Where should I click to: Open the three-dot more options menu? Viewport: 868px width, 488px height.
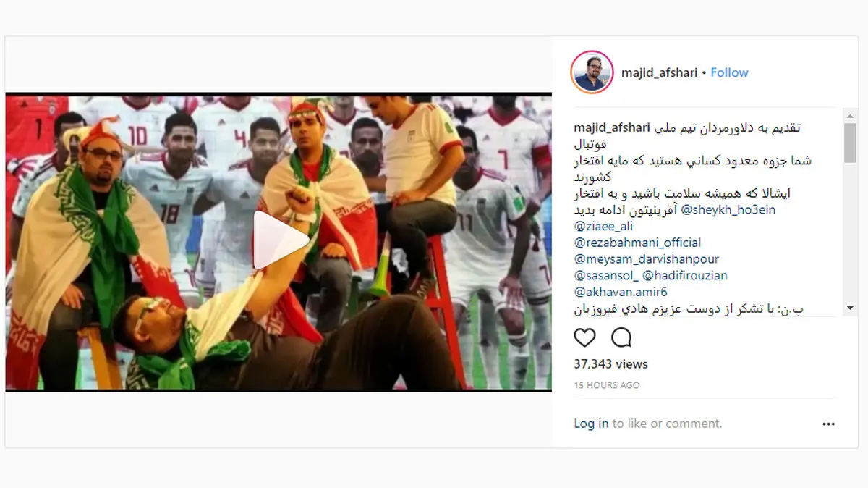828,424
